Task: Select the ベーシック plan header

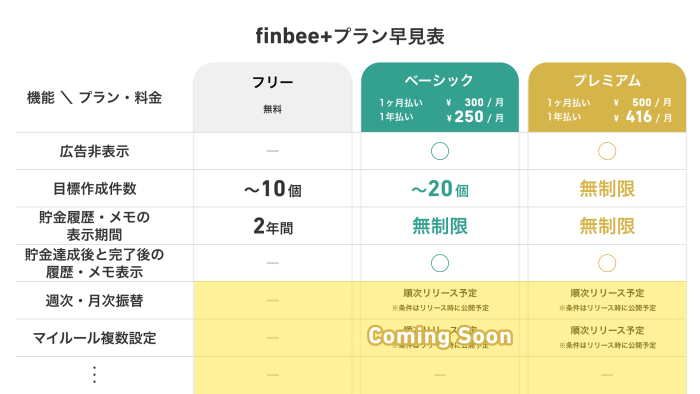Action: [440, 97]
